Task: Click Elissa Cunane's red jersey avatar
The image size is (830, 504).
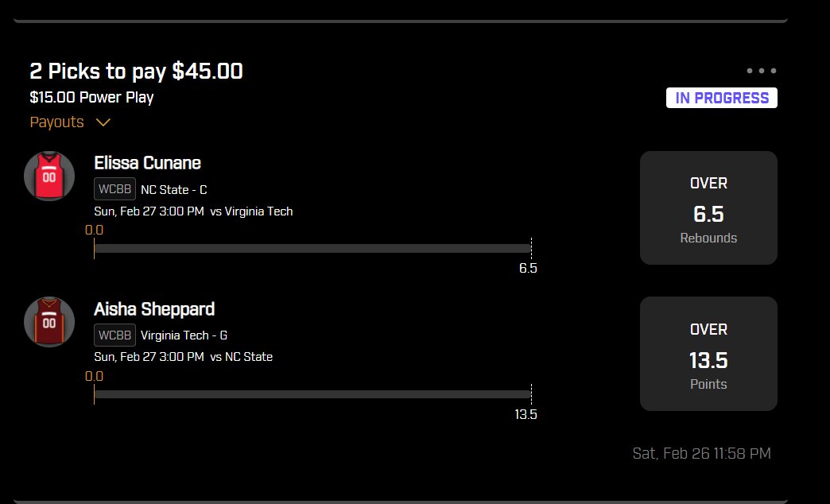Action: (49, 176)
